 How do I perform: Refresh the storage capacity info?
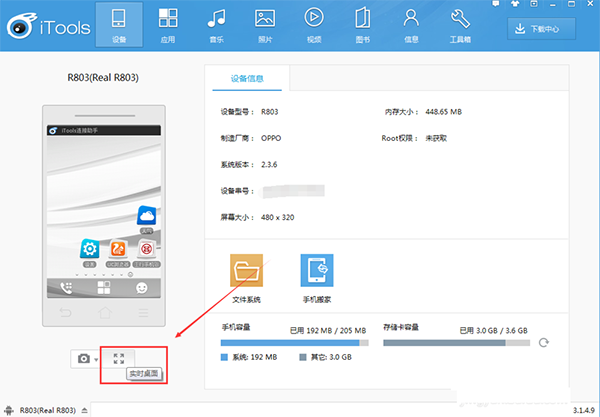click(x=543, y=342)
